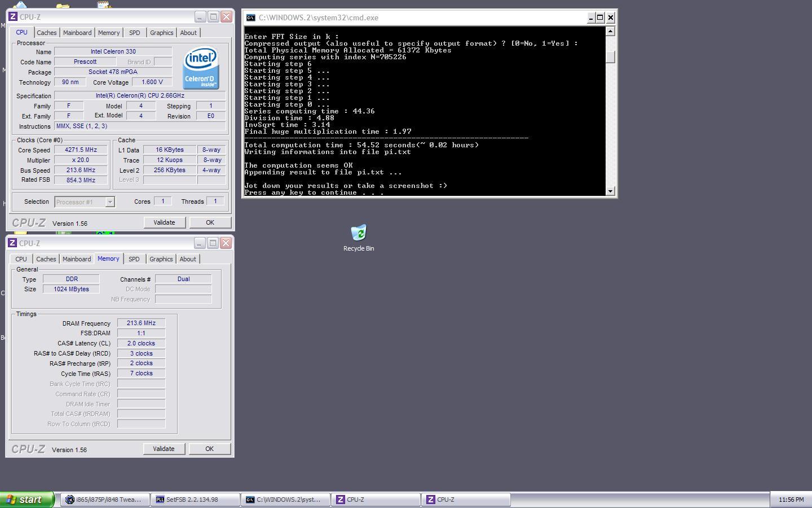Select Memory tab in lower CPU-Z window

(108, 259)
